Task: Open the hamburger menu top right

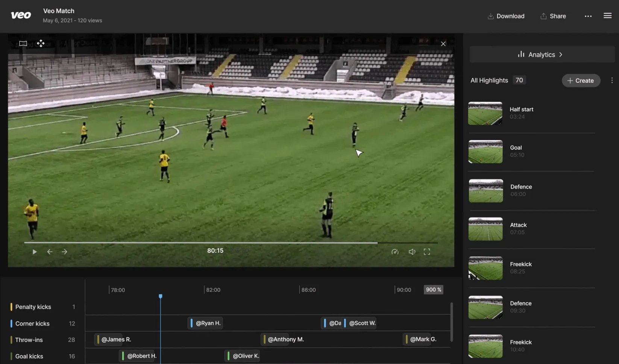Action: pos(607,15)
